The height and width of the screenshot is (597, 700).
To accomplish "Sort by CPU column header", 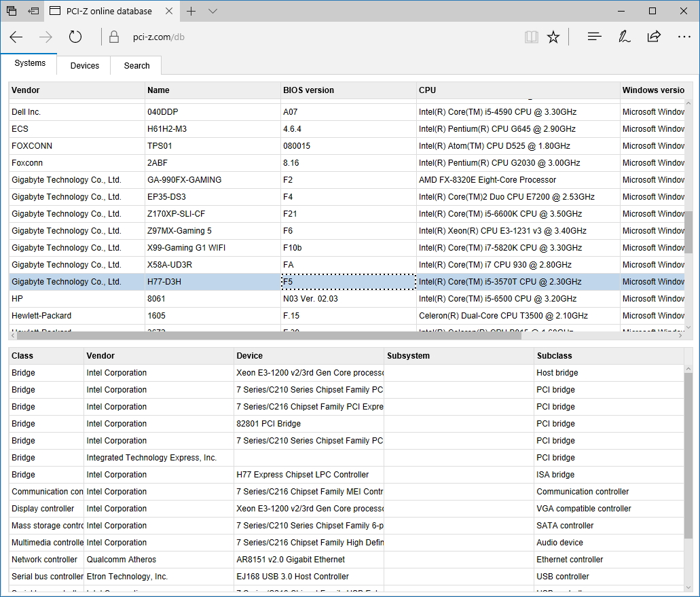I will (428, 90).
